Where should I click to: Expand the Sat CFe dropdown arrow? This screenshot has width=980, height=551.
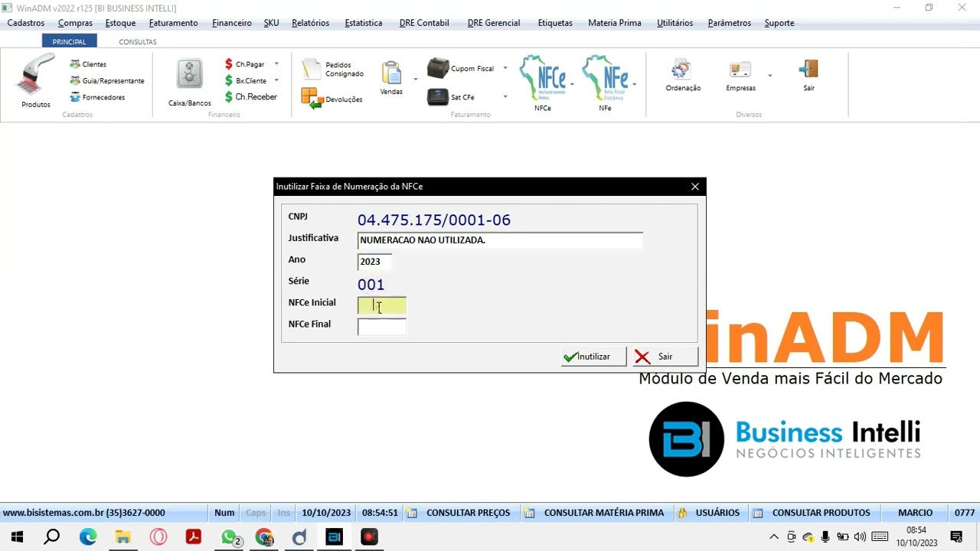pyautogui.click(x=505, y=97)
